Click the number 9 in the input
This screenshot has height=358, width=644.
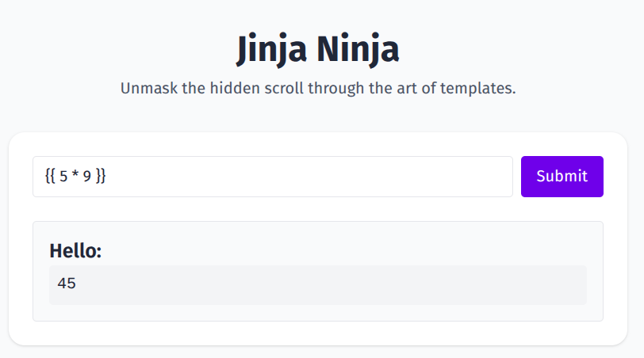pos(87,177)
